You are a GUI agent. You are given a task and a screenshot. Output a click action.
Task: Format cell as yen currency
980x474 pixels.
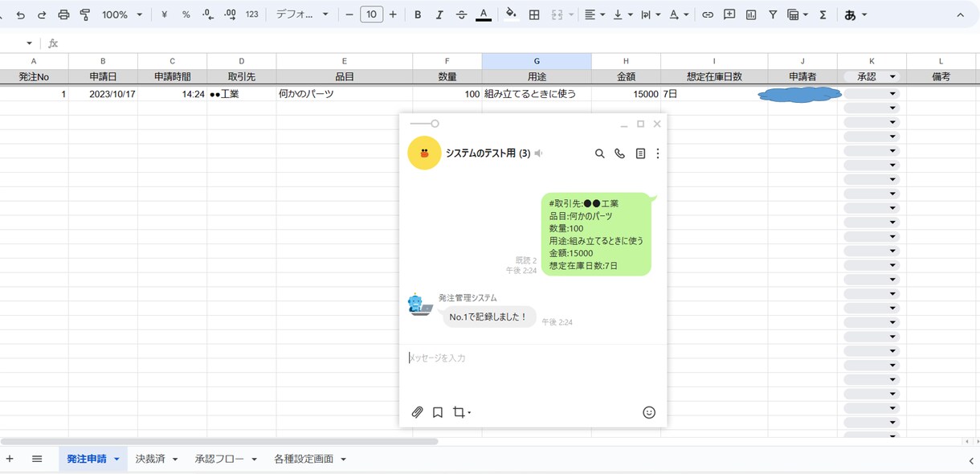tap(164, 14)
